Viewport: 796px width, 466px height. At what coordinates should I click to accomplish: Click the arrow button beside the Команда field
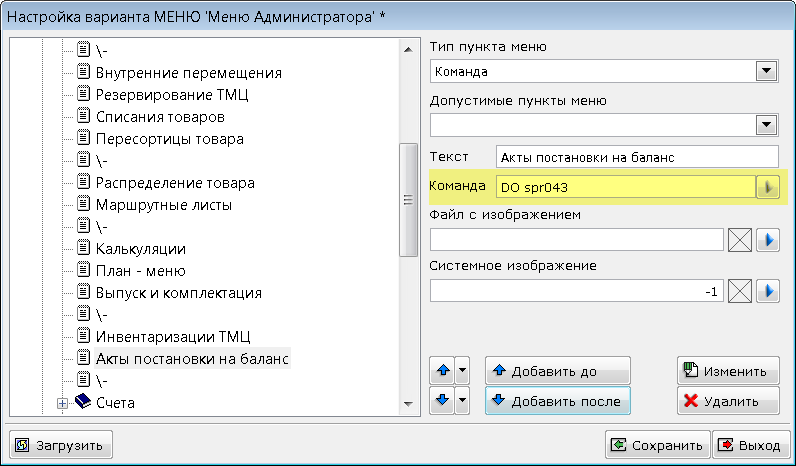[x=768, y=187]
